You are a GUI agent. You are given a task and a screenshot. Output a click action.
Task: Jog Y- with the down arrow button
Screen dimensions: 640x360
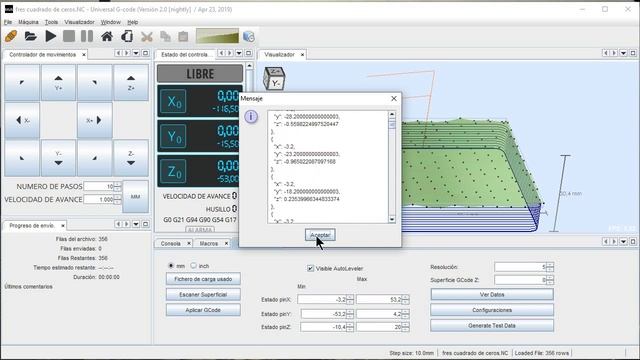coord(58,158)
